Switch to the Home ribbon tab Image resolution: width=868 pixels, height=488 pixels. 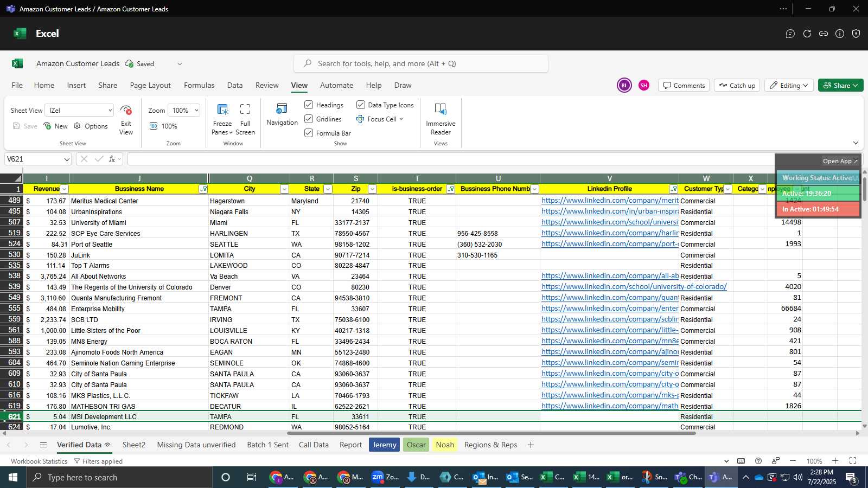coord(44,85)
